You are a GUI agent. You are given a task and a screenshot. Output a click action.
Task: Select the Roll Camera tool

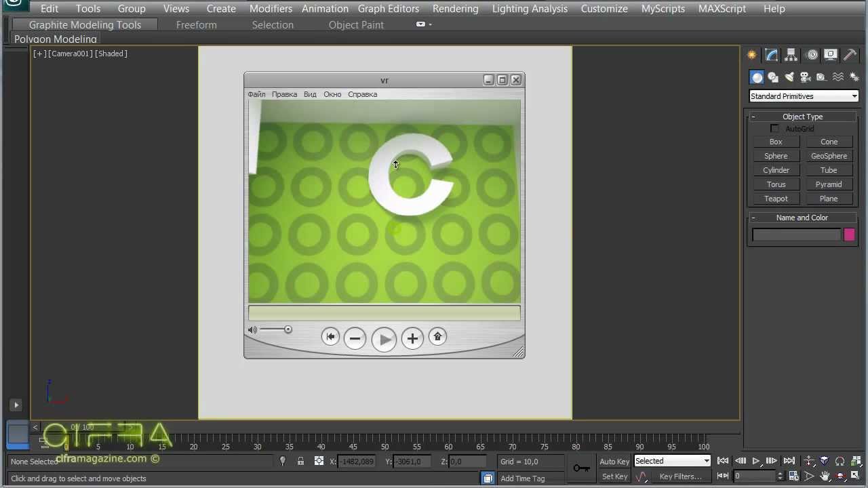tap(840, 461)
